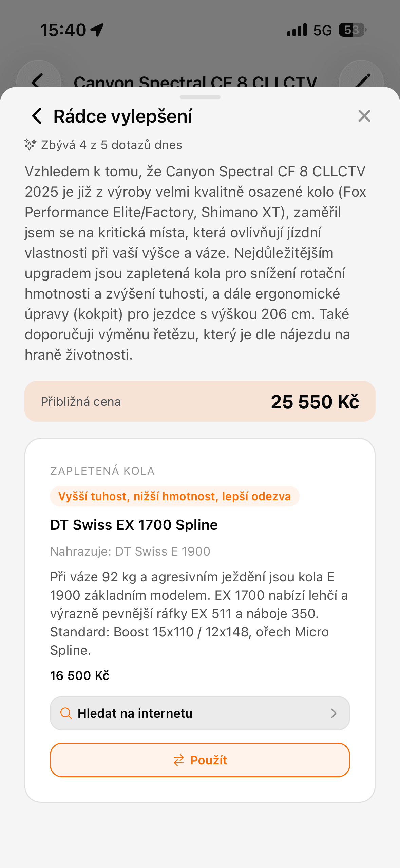Tap the Vyšší tuhost, nižší hmotnost tag
Screen dimensions: 400x868
174,496
